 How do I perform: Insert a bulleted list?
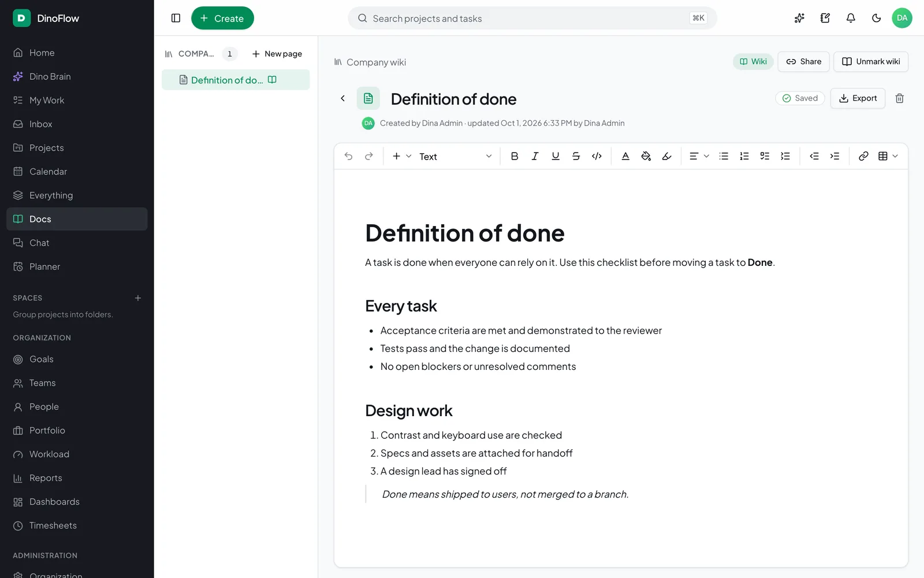724,156
